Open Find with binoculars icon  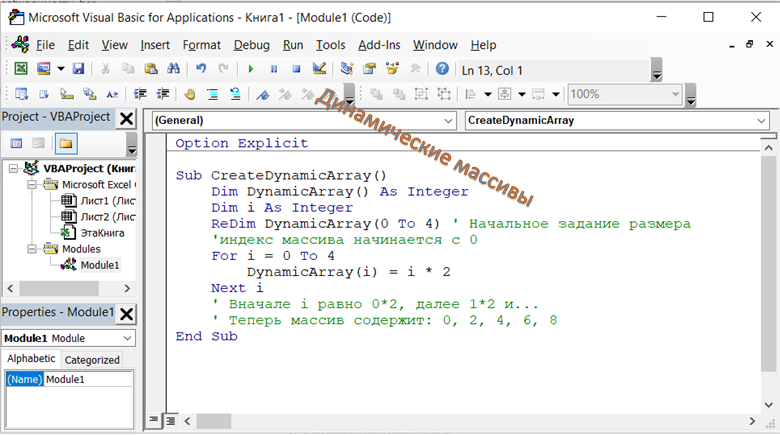tap(173, 69)
